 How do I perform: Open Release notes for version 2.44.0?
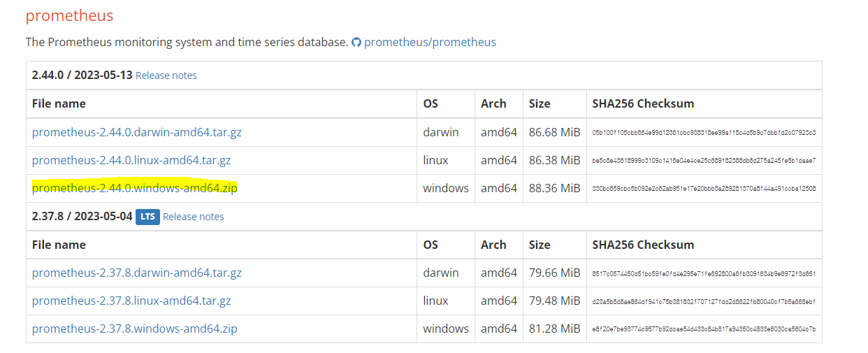pyautogui.click(x=166, y=75)
